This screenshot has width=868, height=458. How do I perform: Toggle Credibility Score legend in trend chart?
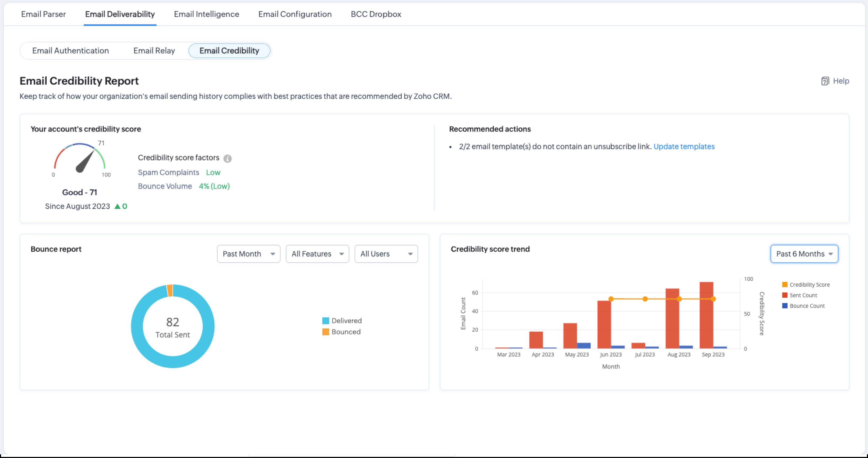coord(806,285)
